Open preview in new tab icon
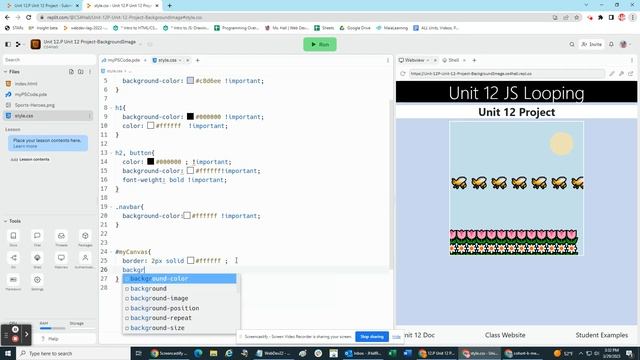The image size is (640, 360). coord(631,73)
